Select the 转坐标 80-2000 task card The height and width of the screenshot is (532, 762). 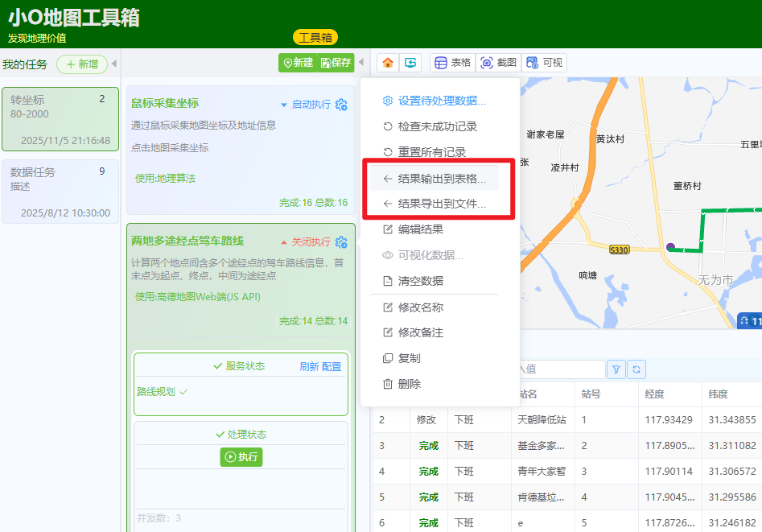pos(60,120)
